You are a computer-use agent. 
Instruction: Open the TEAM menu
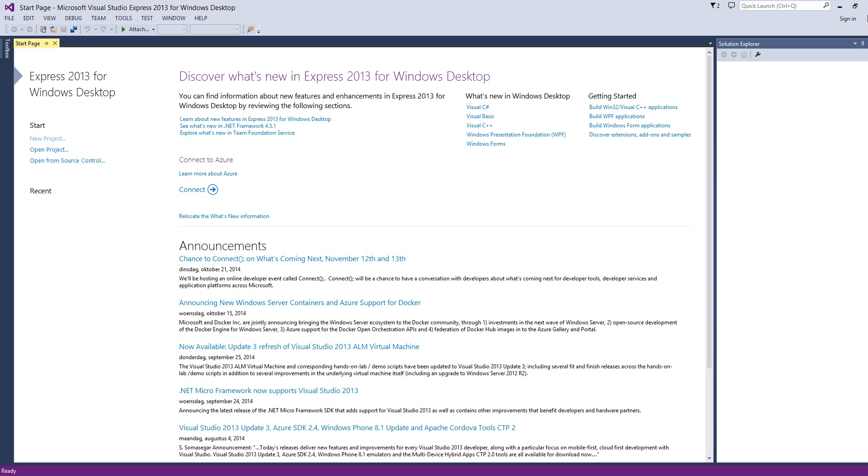[98, 18]
